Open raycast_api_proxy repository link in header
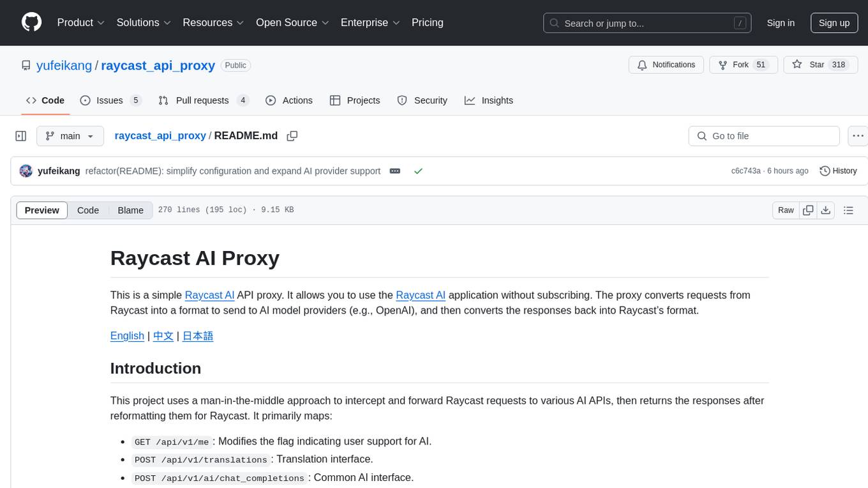Screen dimensions: 868x488 click(158, 65)
